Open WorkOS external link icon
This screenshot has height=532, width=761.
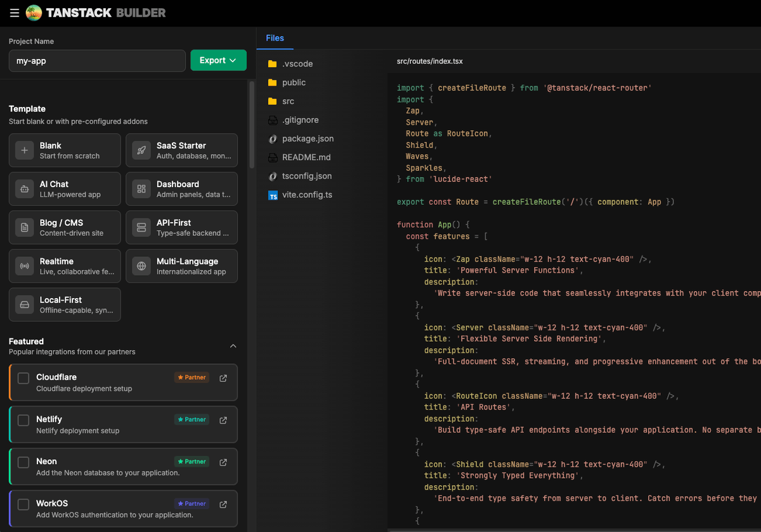point(223,504)
